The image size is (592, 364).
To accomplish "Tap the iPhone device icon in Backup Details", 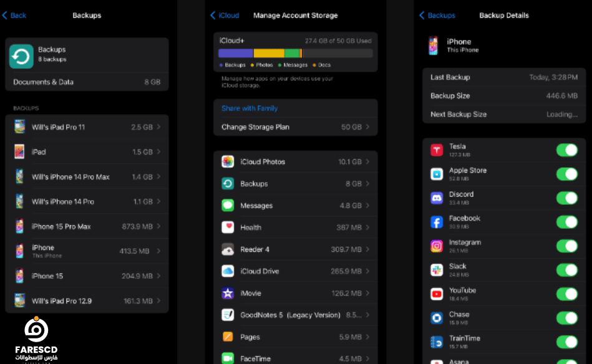I will (x=434, y=45).
